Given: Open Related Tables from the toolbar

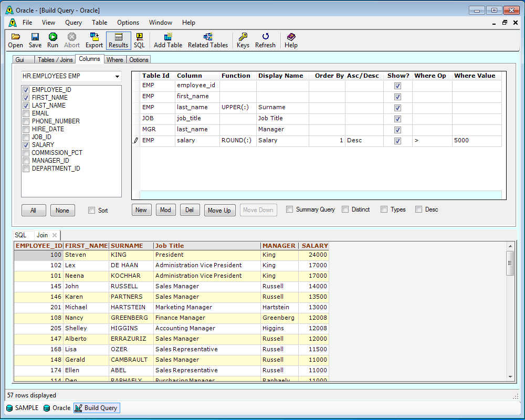Looking at the screenshot, I should pos(208,40).
